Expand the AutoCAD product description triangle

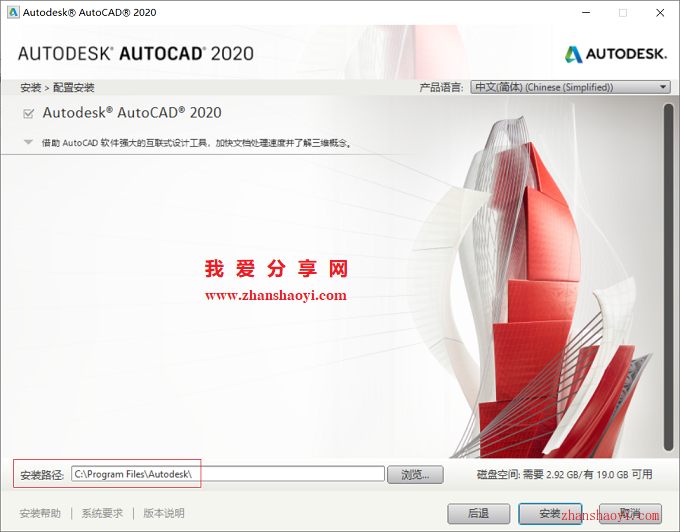(28, 142)
